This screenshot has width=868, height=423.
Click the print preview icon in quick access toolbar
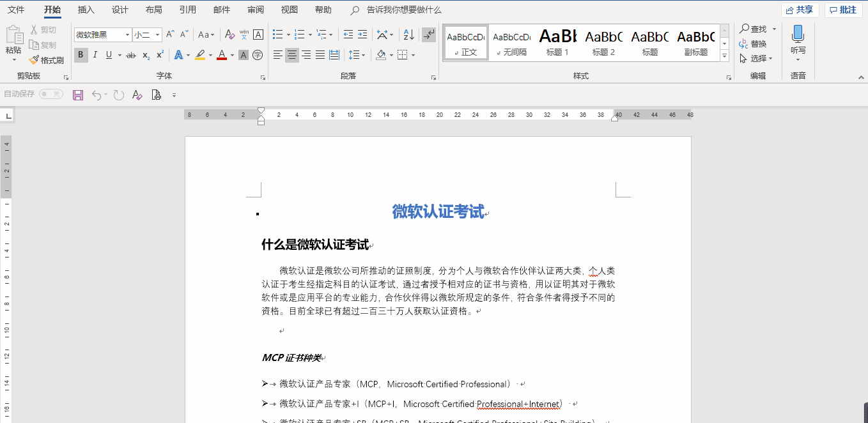[156, 95]
